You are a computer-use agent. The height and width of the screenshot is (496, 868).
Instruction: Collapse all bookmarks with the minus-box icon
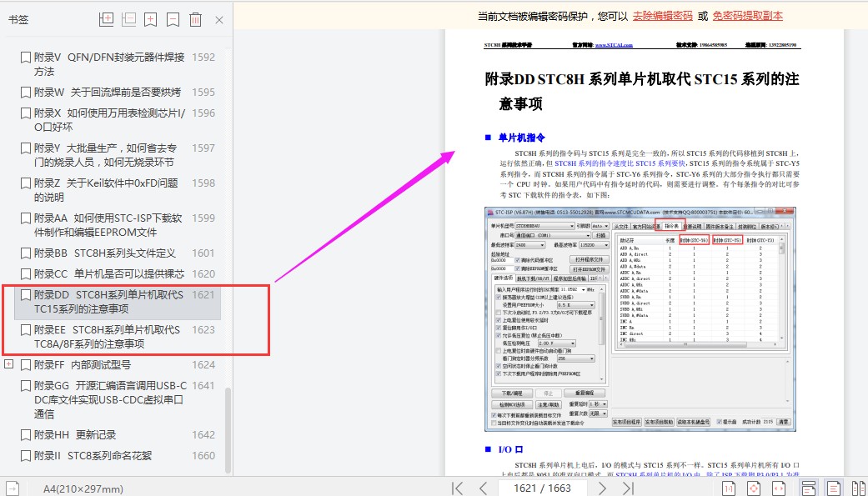pos(128,19)
